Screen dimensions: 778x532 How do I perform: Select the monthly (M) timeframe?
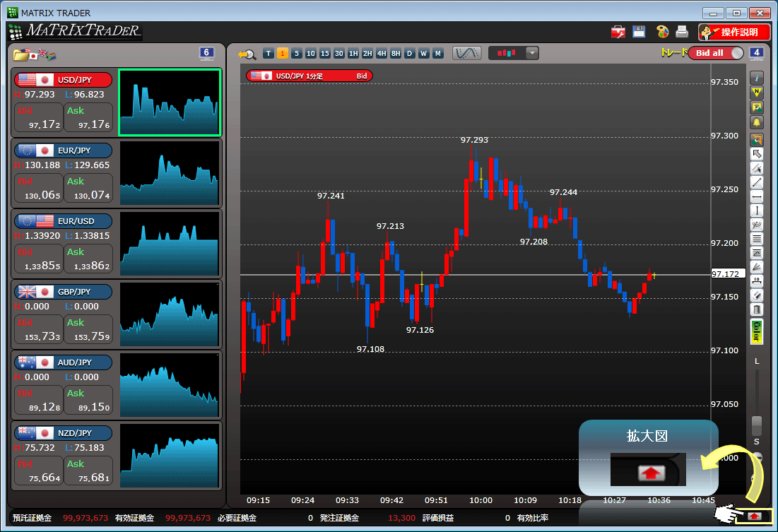[437, 54]
